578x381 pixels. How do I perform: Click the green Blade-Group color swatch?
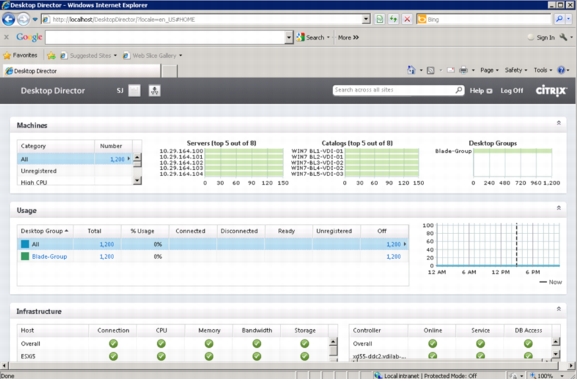point(25,256)
